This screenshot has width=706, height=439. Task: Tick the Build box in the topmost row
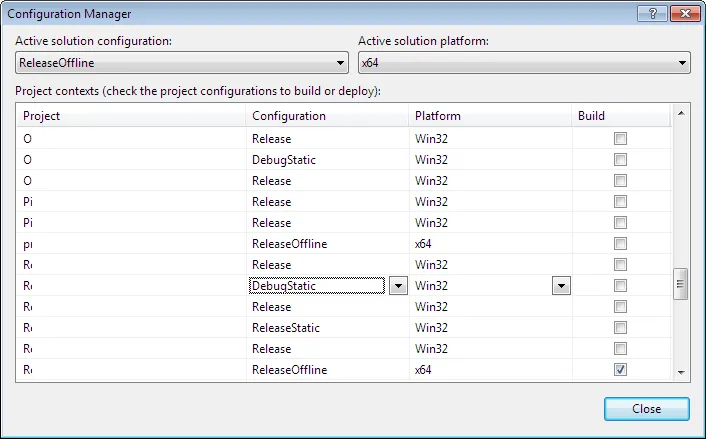tap(621, 139)
